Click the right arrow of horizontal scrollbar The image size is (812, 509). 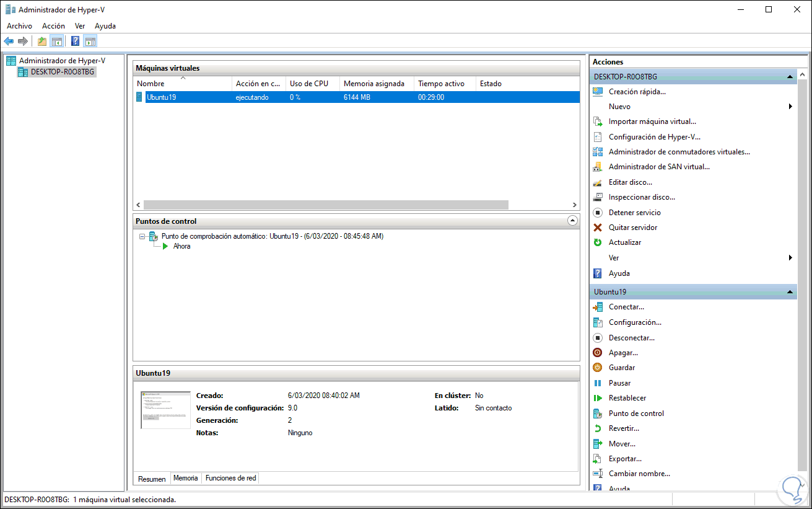(x=575, y=205)
